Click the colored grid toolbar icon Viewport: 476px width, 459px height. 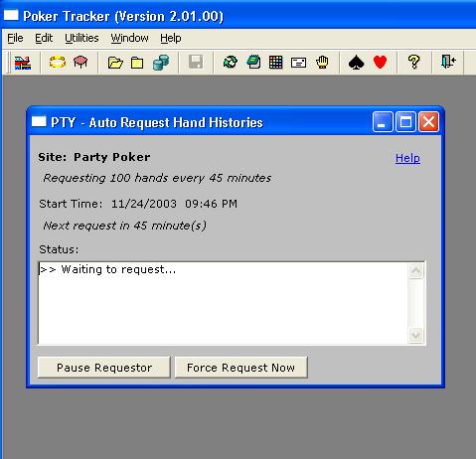(275, 62)
